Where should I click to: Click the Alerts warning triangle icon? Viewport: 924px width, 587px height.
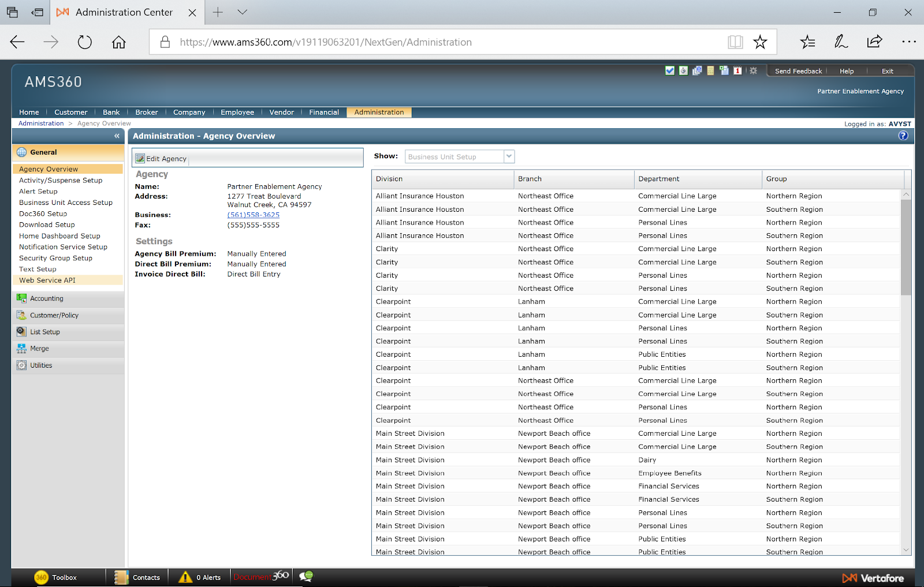coord(185,577)
